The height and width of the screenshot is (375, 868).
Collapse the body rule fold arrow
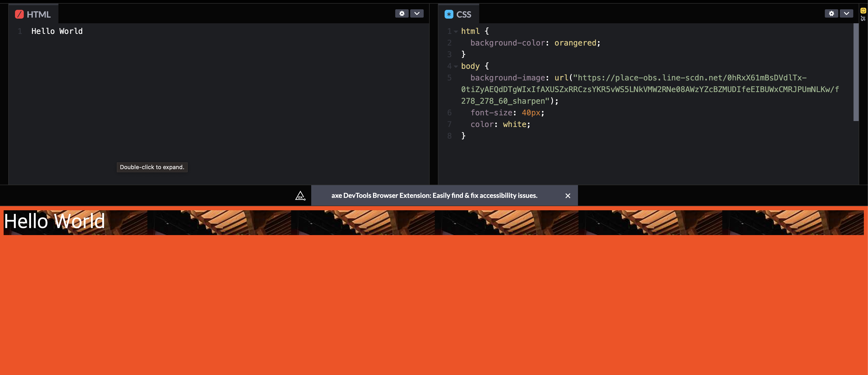[x=455, y=66]
